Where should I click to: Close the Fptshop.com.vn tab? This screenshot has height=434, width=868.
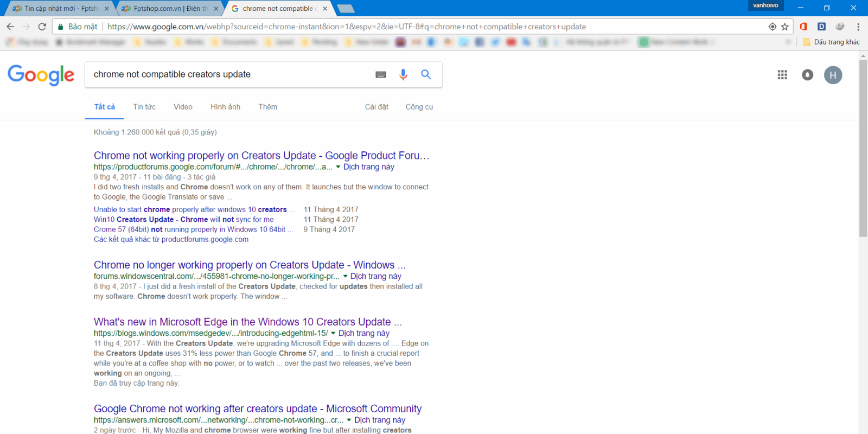[x=216, y=9]
